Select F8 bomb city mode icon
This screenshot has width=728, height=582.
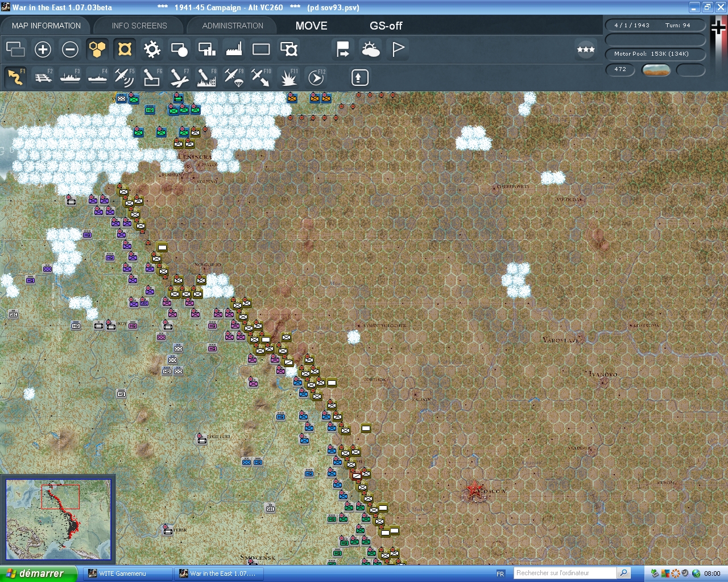click(206, 77)
